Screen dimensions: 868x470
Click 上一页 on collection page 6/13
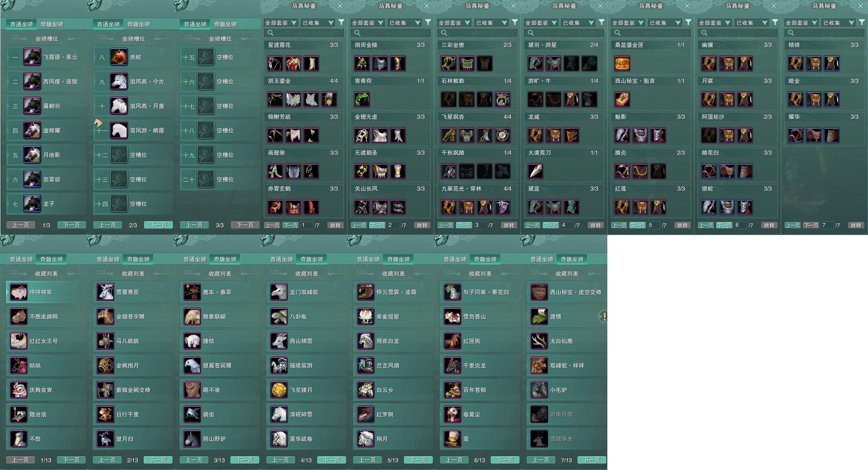tap(454, 460)
